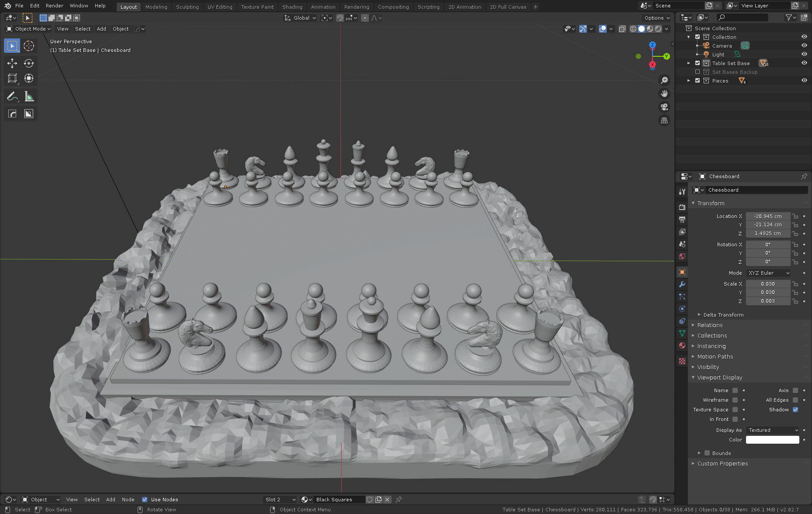Activate the 3D Cursor tool

tap(29, 46)
